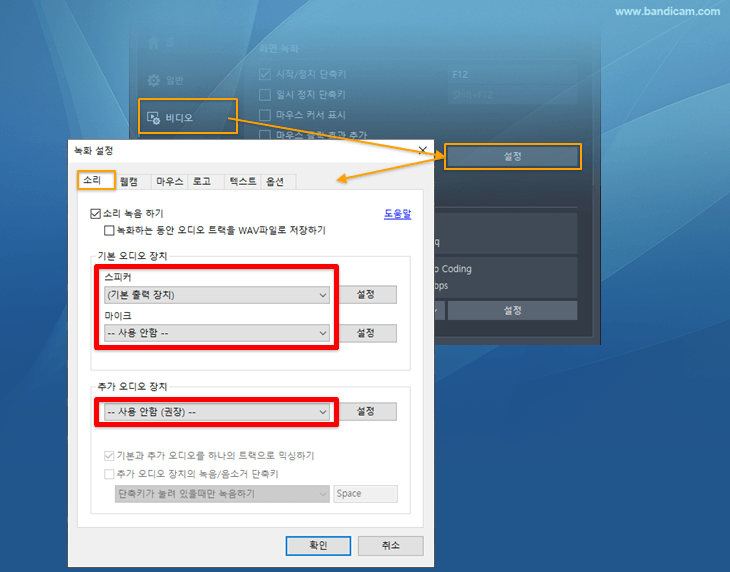Open the 도움말 help link
Image resolution: width=730 pixels, height=572 pixels.
click(398, 214)
